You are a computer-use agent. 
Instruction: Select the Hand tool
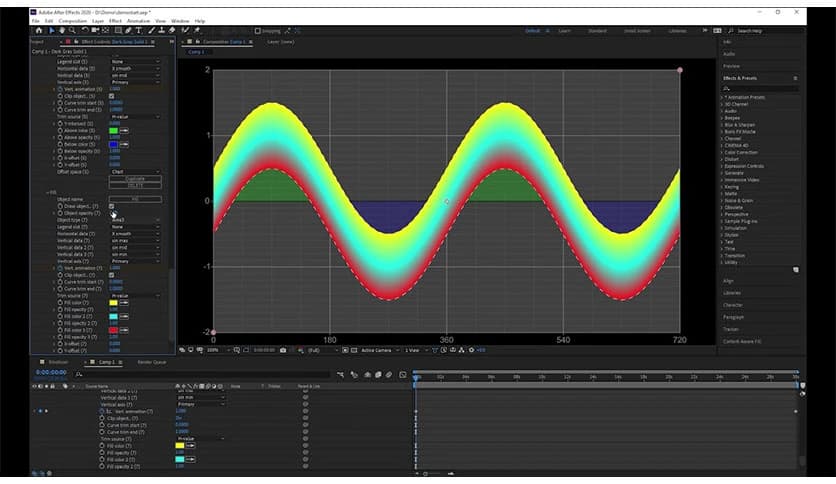pos(62,30)
